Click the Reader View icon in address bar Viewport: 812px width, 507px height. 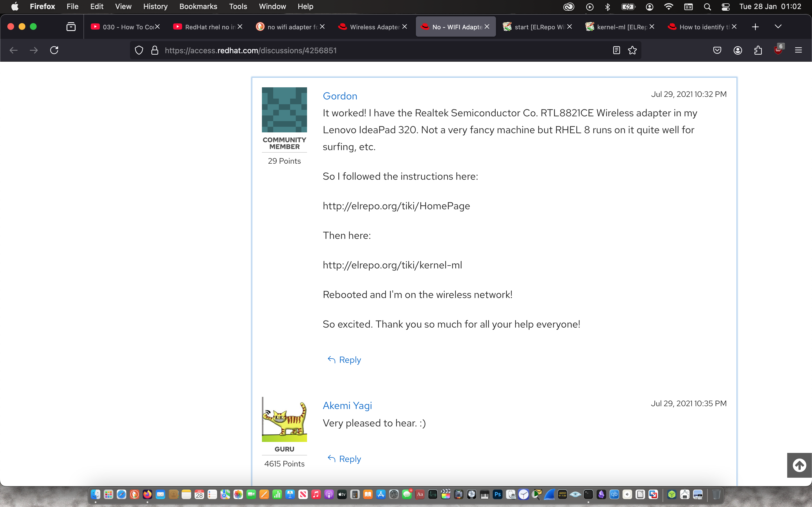(x=616, y=50)
